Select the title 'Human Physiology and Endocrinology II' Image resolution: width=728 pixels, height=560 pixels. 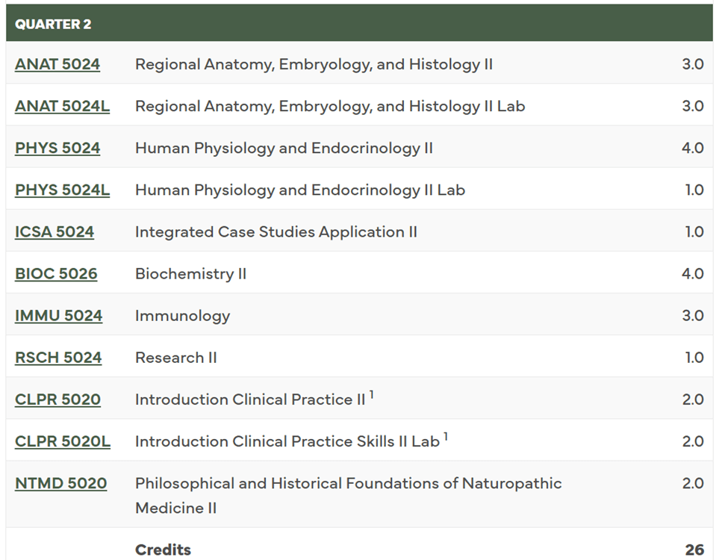(284, 148)
